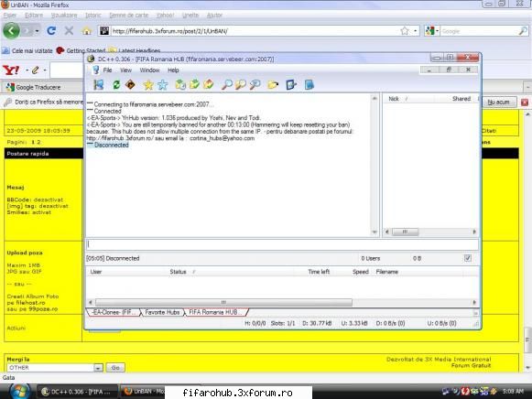Bookmark this page with the star icon
Screen dimensions: 532x399
click(x=405, y=31)
